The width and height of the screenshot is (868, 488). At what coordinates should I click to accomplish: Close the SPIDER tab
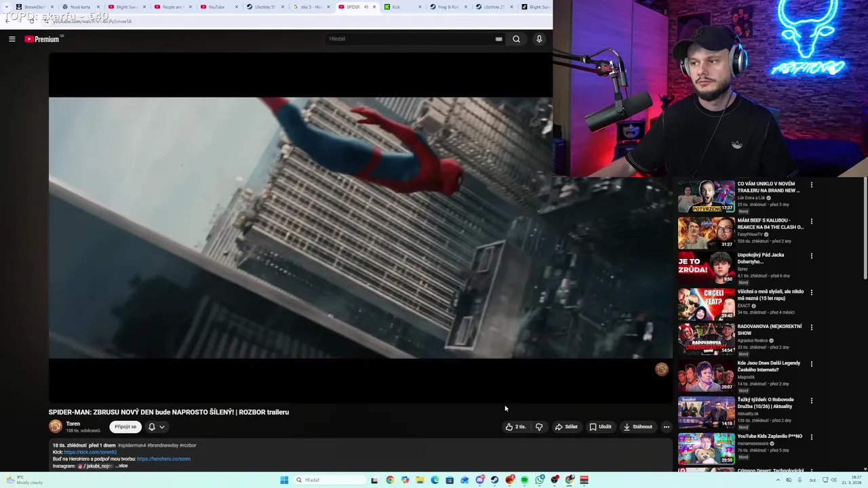pos(374,7)
